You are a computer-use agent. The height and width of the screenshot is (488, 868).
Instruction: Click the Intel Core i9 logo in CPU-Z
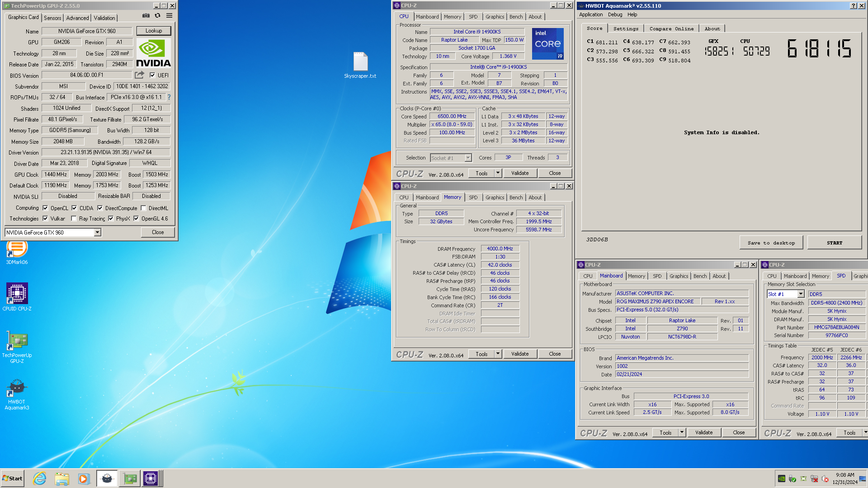[548, 44]
